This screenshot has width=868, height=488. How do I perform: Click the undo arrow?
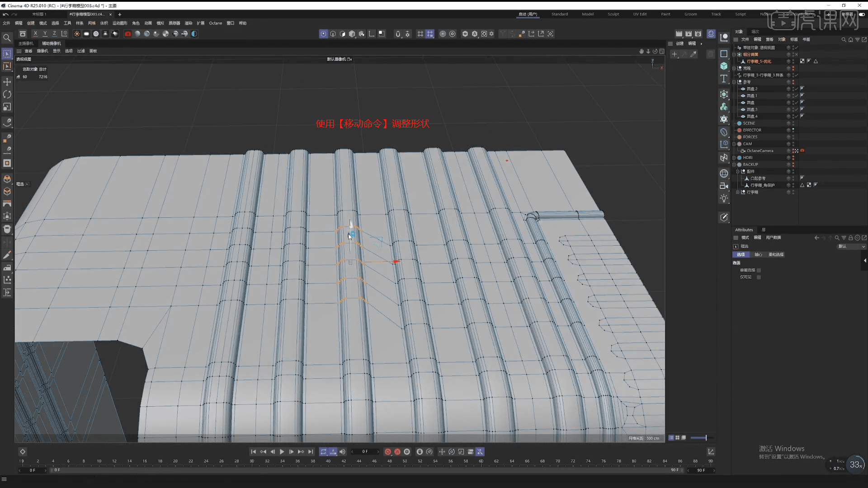coord(5,14)
